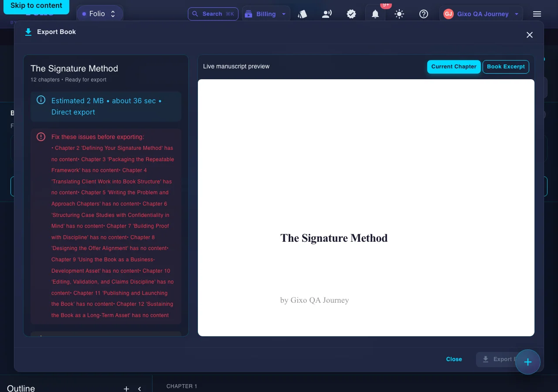Open the help question mark icon
Image resolution: width=558 pixels, height=392 pixels.
[424, 14]
